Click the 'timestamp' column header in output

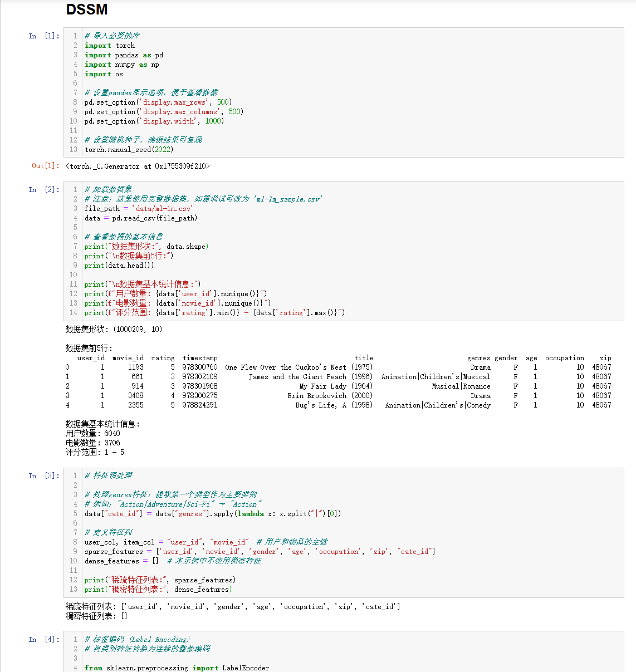200,358
